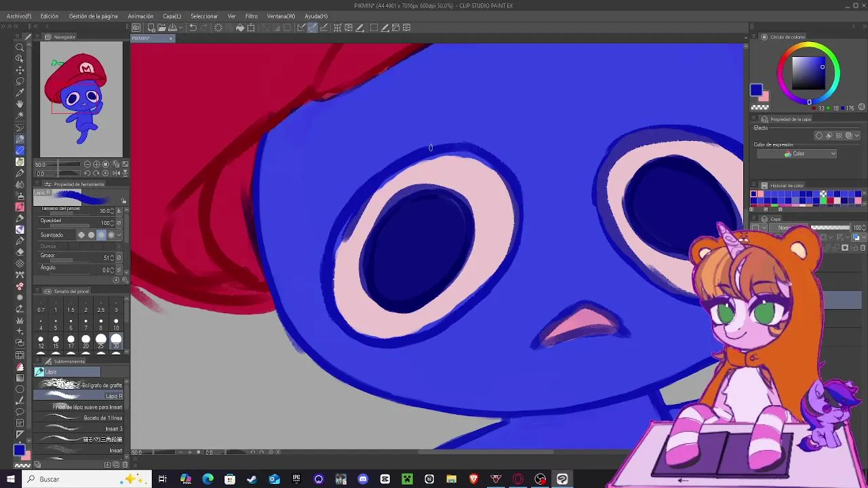The image size is (868, 488).
Task: Delete the selected sub tool
Action: coord(125,464)
